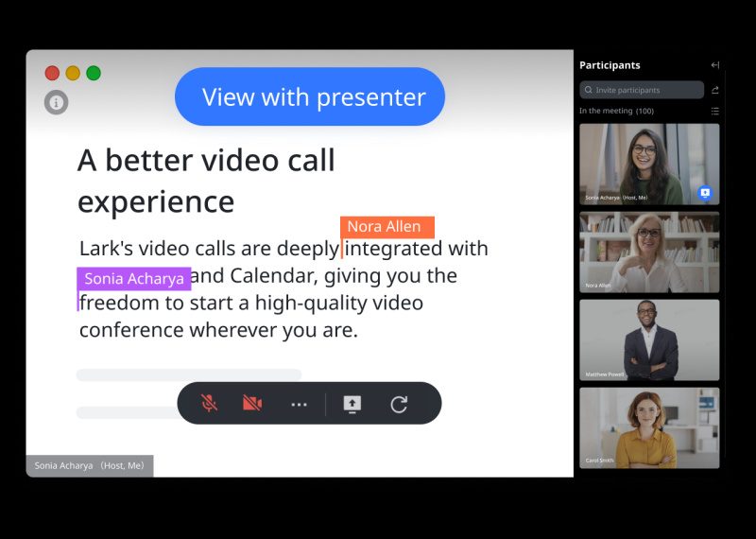Click the Invite participants search field
Screen dimensions: 756x539
(x=642, y=90)
